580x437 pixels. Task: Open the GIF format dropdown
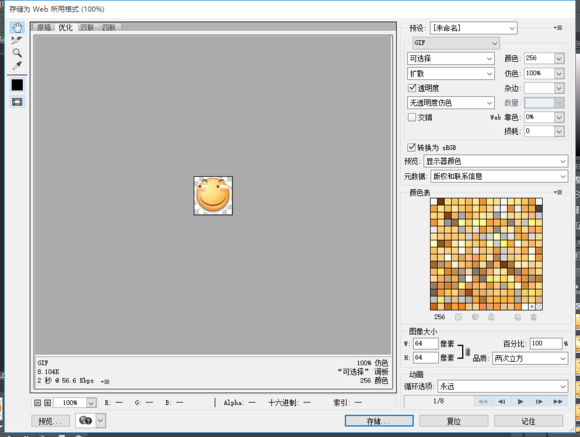click(x=456, y=43)
